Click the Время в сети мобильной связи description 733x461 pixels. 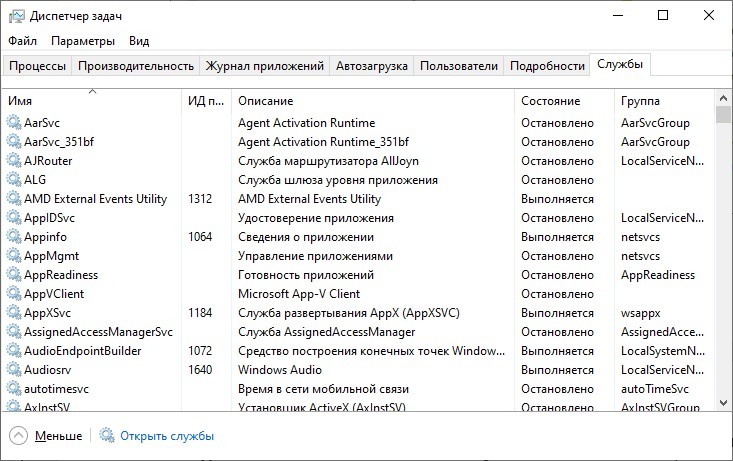(x=323, y=389)
